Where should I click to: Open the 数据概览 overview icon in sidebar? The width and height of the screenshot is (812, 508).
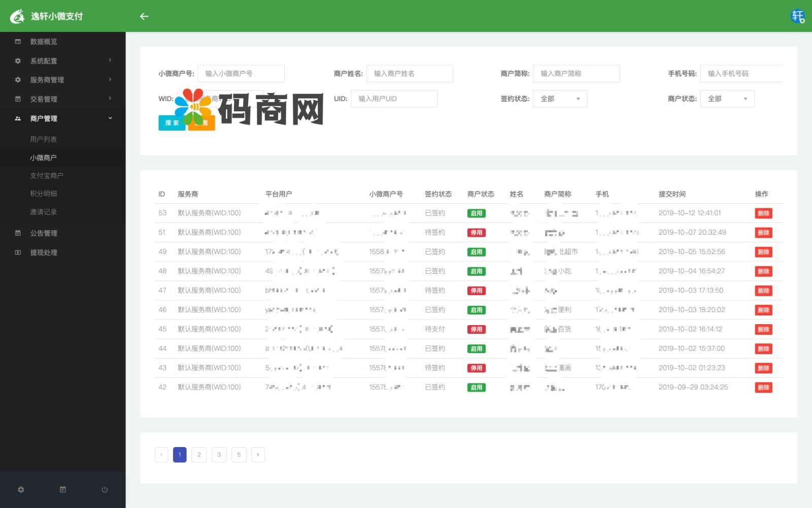point(18,41)
